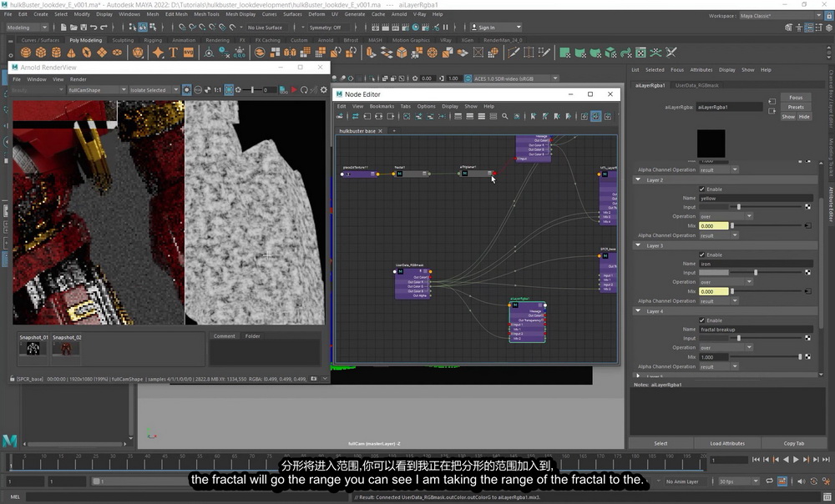
Task: Click the polygon platonic solid shelf icon
Action: point(138,53)
